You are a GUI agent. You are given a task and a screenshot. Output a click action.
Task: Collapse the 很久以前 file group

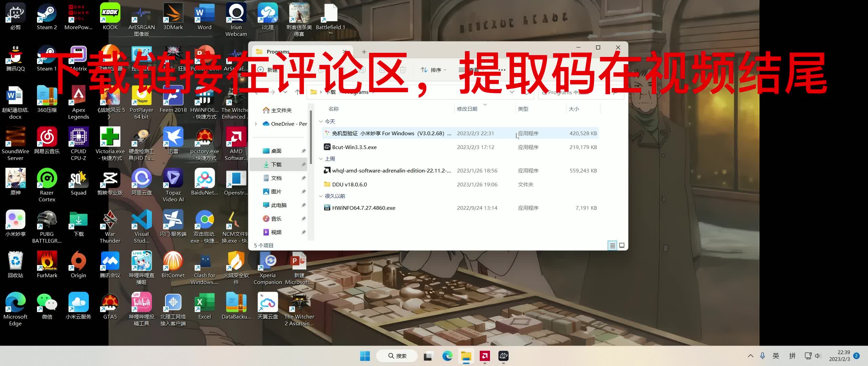321,196
